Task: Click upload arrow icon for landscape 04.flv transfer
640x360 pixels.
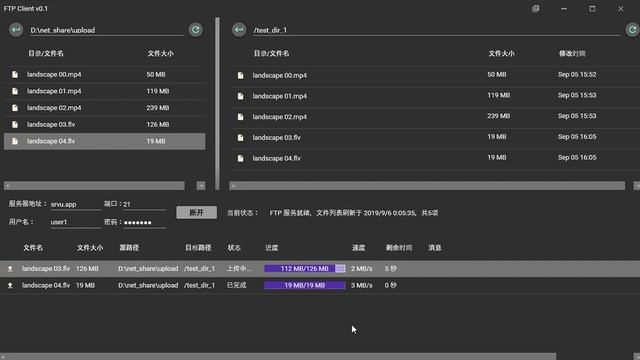Action: (10, 285)
